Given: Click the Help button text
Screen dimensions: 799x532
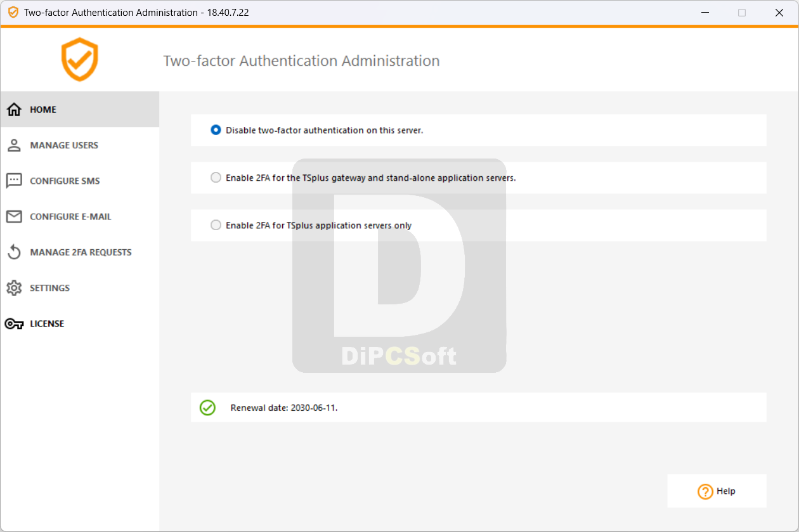Looking at the screenshot, I should coord(726,491).
